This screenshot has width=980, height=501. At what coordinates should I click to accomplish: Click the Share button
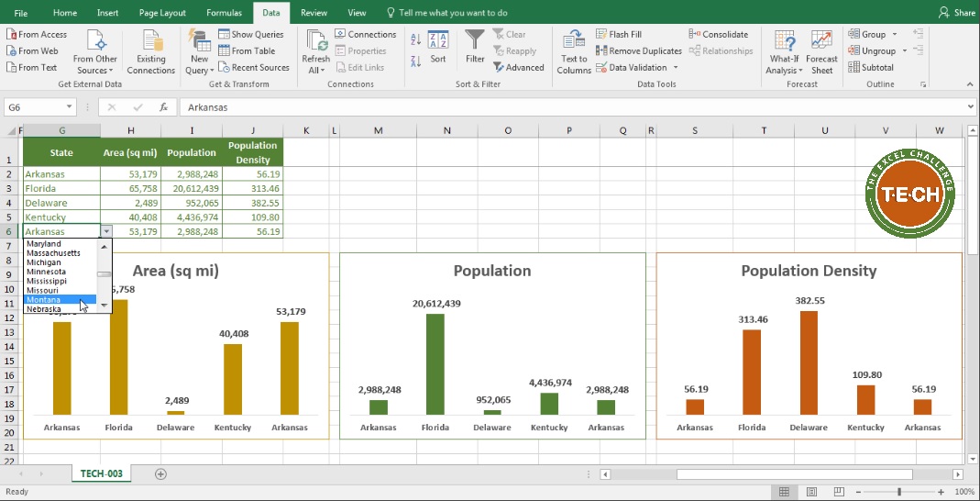(x=957, y=13)
